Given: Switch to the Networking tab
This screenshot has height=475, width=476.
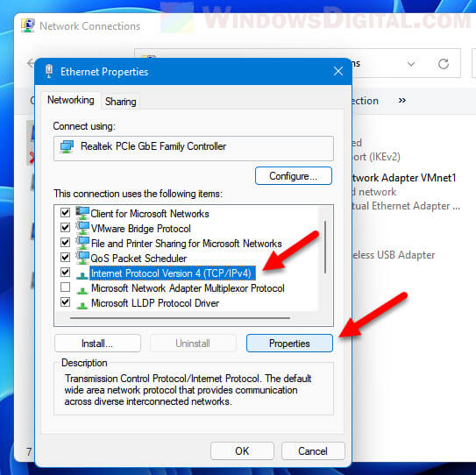Looking at the screenshot, I should [x=70, y=100].
